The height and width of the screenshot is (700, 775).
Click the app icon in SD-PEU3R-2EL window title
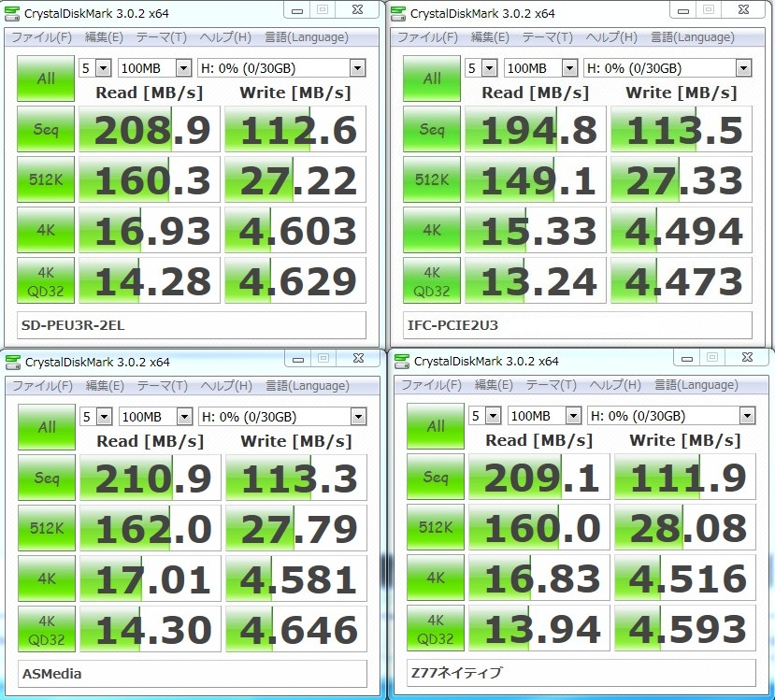(12, 14)
